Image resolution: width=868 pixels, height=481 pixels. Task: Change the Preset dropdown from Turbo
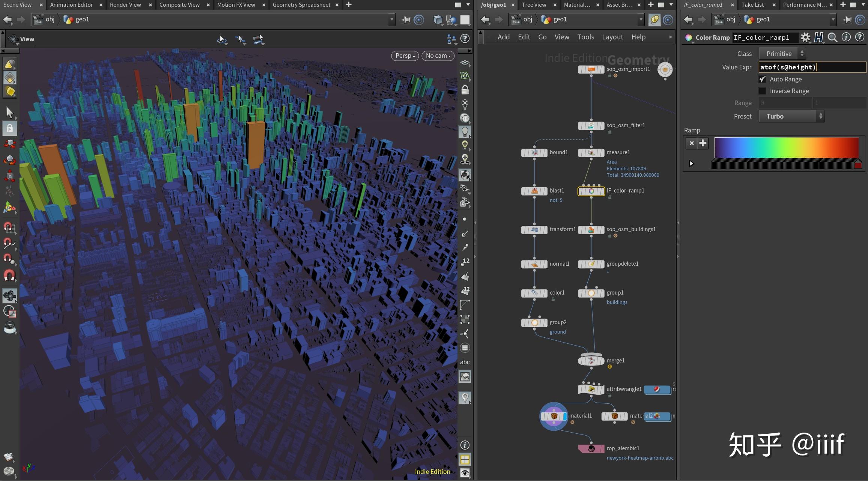(x=791, y=116)
